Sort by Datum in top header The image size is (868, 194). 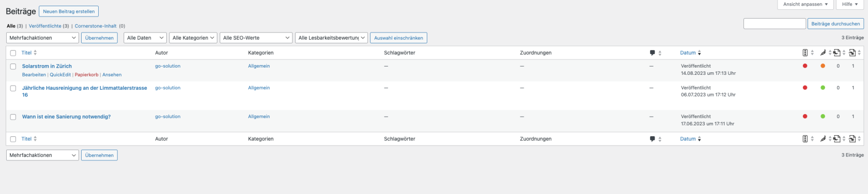tap(688, 53)
